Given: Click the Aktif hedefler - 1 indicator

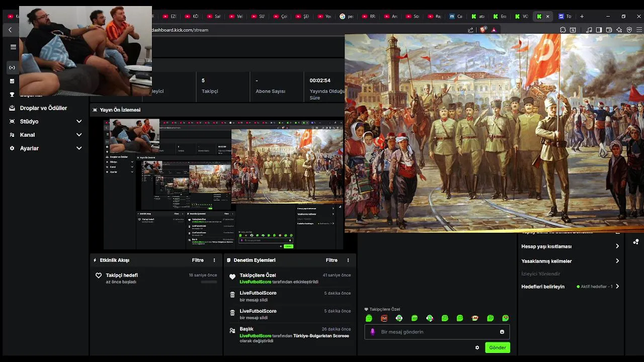Looking at the screenshot, I should click(595, 287).
